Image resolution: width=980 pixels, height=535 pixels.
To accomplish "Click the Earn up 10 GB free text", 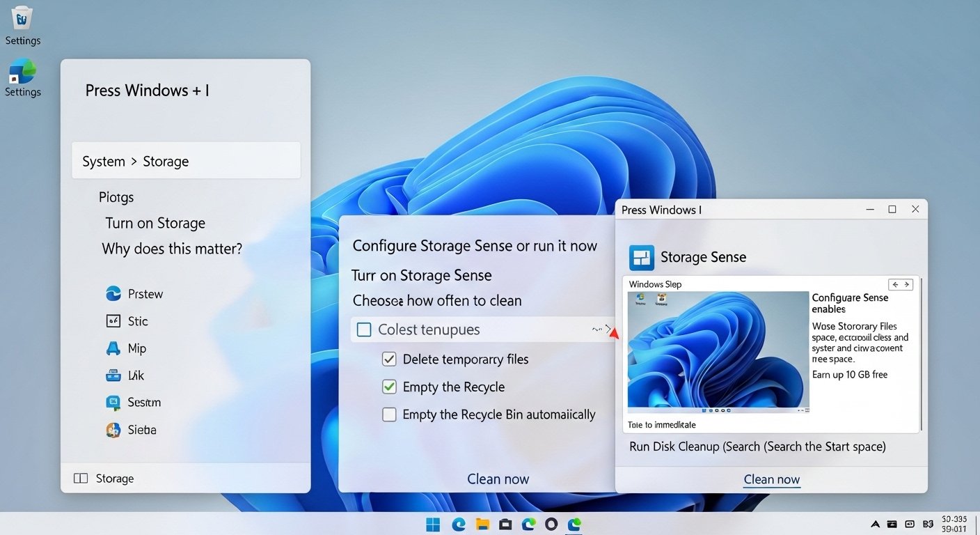I will click(x=850, y=375).
